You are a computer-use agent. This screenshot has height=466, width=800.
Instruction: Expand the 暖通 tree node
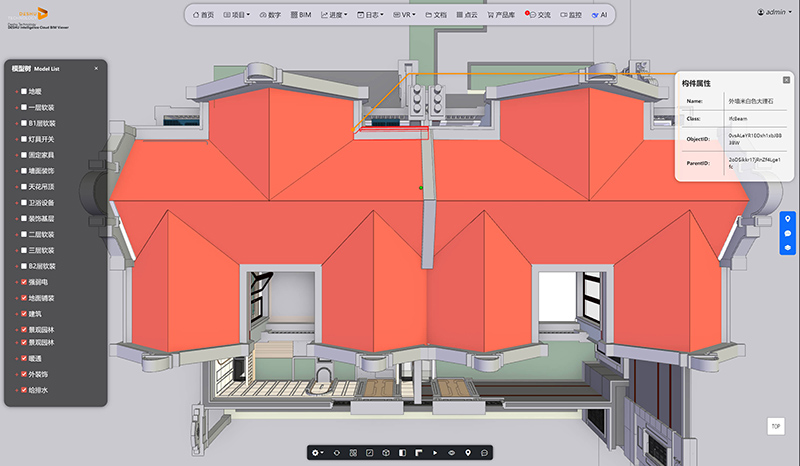coord(16,358)
